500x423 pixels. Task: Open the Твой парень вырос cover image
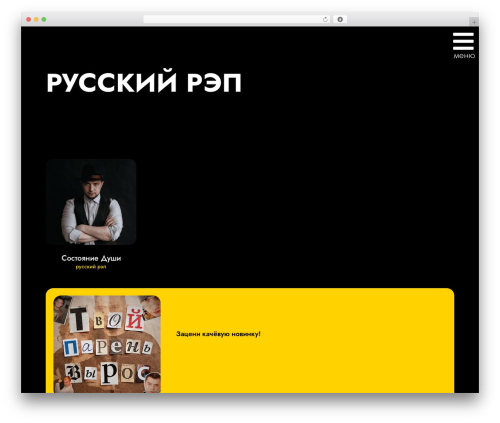(107, 344)
